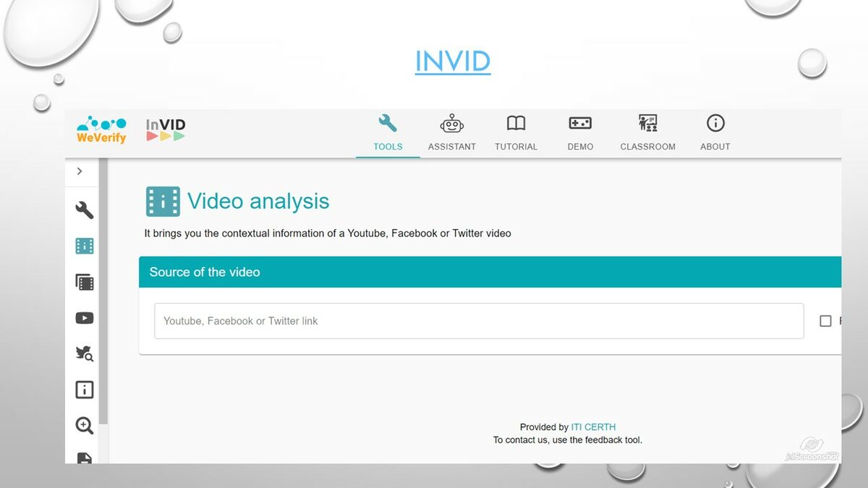The image size is (868, 488).
Task: Click the YouTube play icon in sidebar
Action: pyautogui.click(x=85, y=318)
